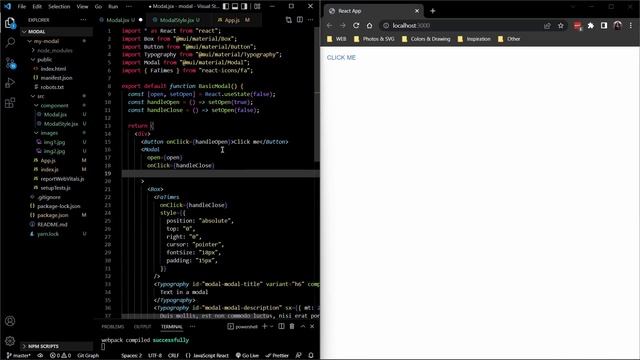The height and width of the screenshot is (360, 640).
Task: Click the CLICK ME button in browser
Action: coord(341,58)
